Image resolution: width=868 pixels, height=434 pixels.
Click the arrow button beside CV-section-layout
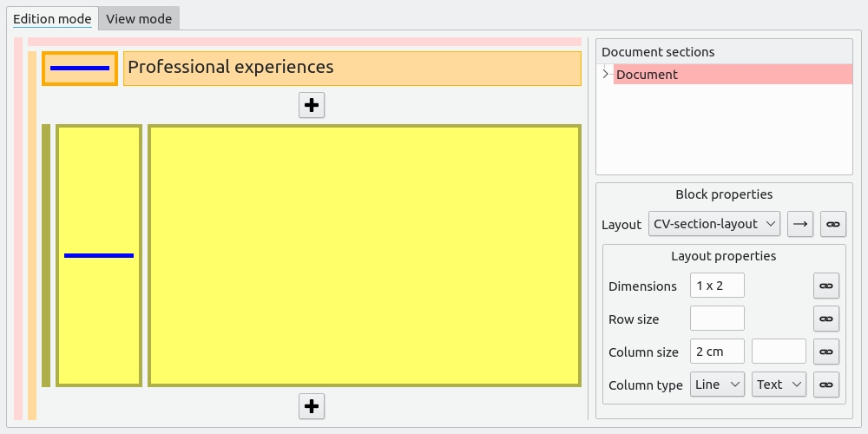pyautogui.click(x=800, y=224)
